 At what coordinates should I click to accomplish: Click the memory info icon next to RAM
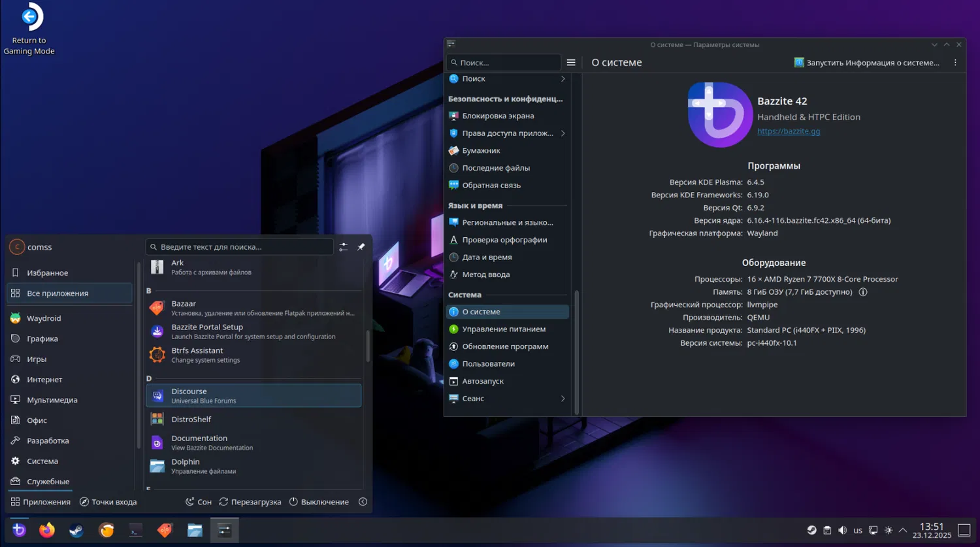863,292
